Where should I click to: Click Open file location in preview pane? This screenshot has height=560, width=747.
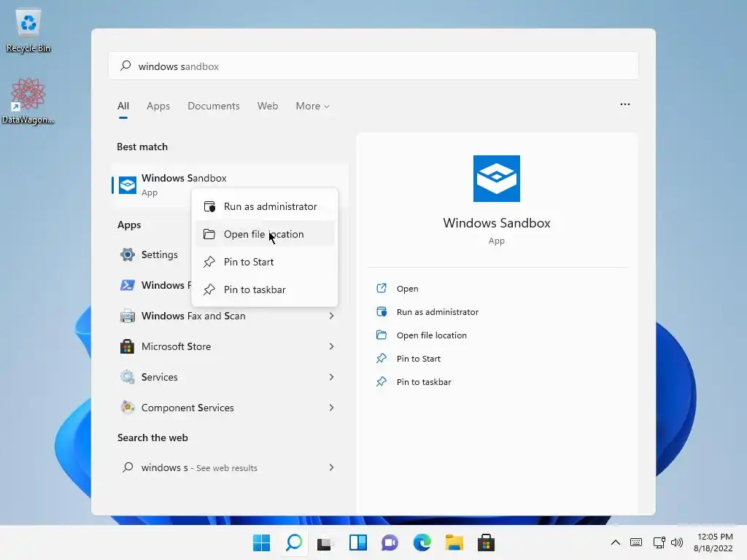coord(422,335)
